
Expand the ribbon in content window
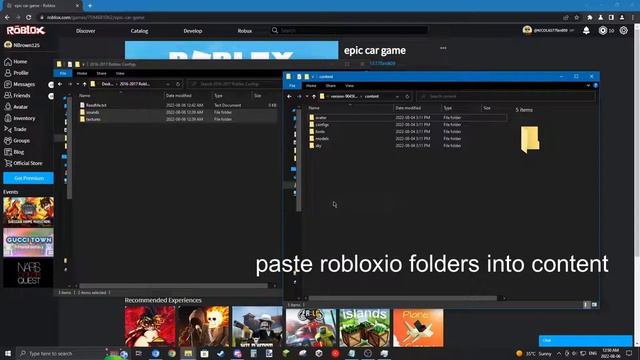click(588, 86)
